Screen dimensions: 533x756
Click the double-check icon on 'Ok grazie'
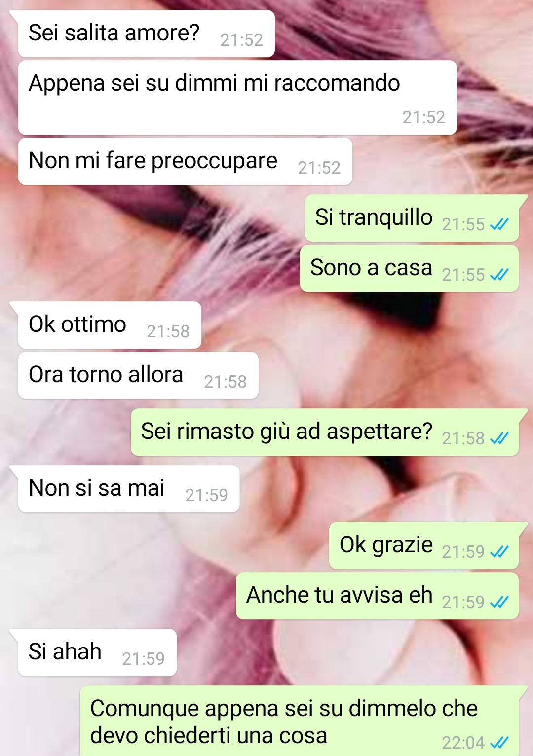(499, 552)
